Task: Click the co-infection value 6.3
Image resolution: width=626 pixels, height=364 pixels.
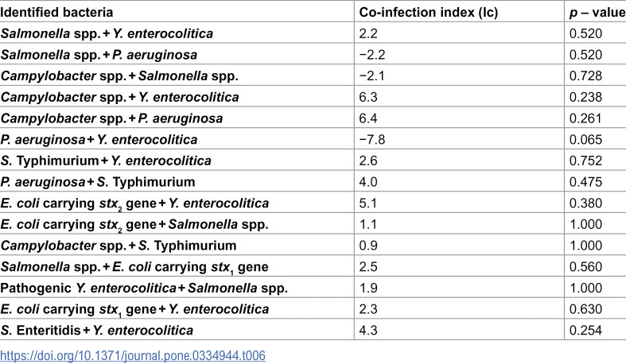Action: [368, 97]
